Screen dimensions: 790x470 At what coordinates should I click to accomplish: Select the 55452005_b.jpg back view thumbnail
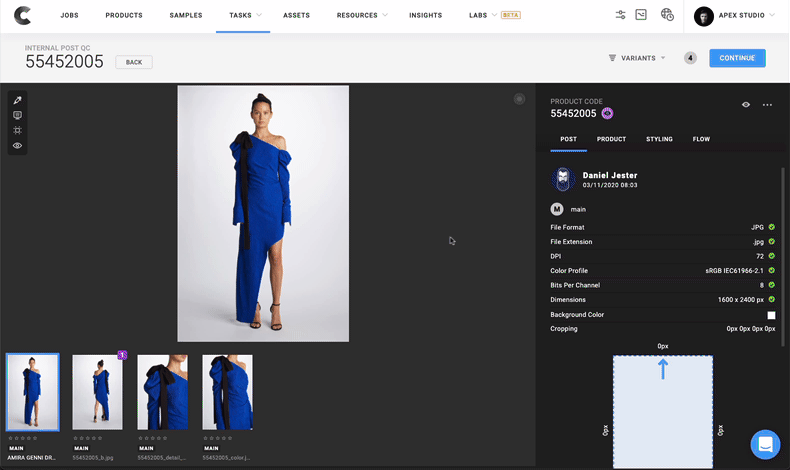point(97,392)
